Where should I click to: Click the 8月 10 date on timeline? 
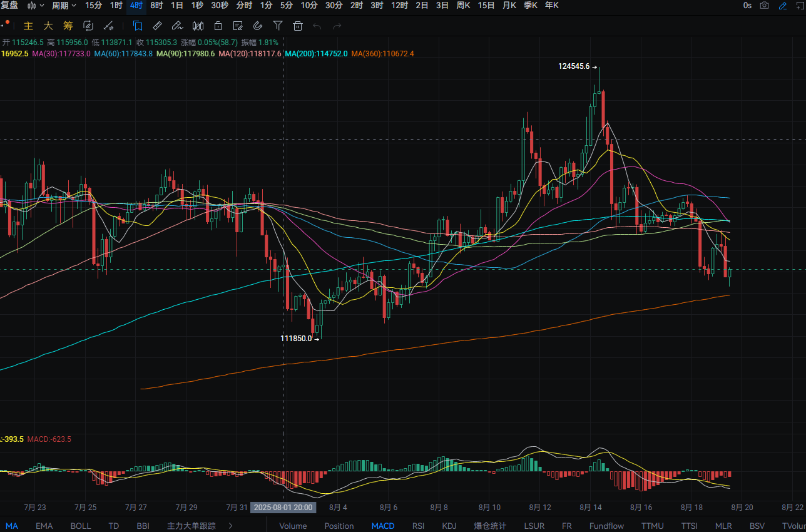click(x=489, y=507)
